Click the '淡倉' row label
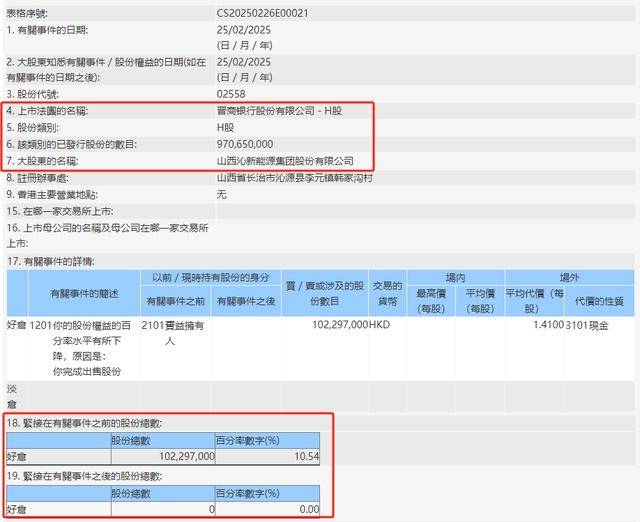 (x=12, y=396)
